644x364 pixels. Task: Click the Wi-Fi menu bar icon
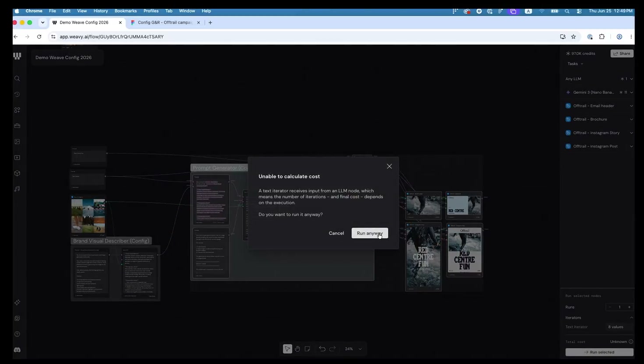(542, 11)
